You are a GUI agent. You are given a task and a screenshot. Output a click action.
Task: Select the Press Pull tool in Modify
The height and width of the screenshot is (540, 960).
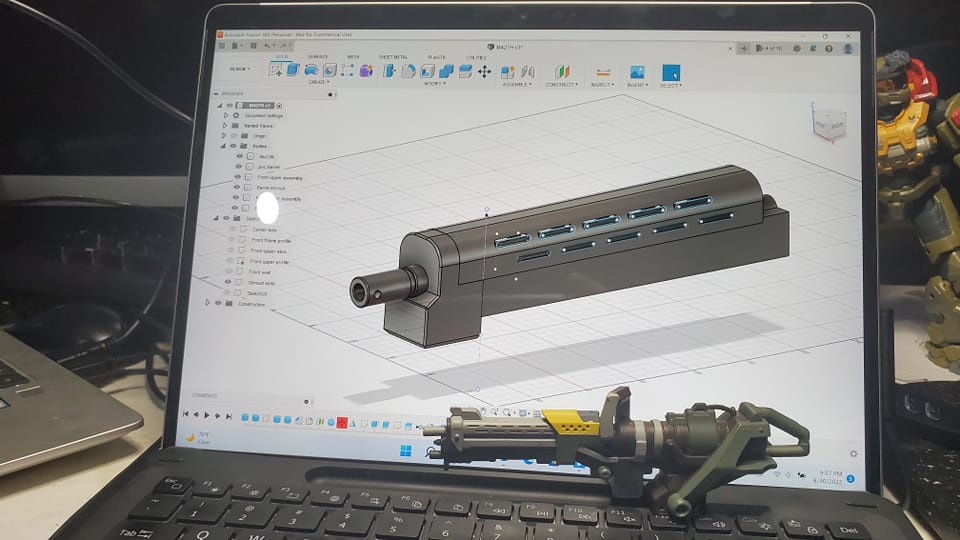[x=389, y=71]
